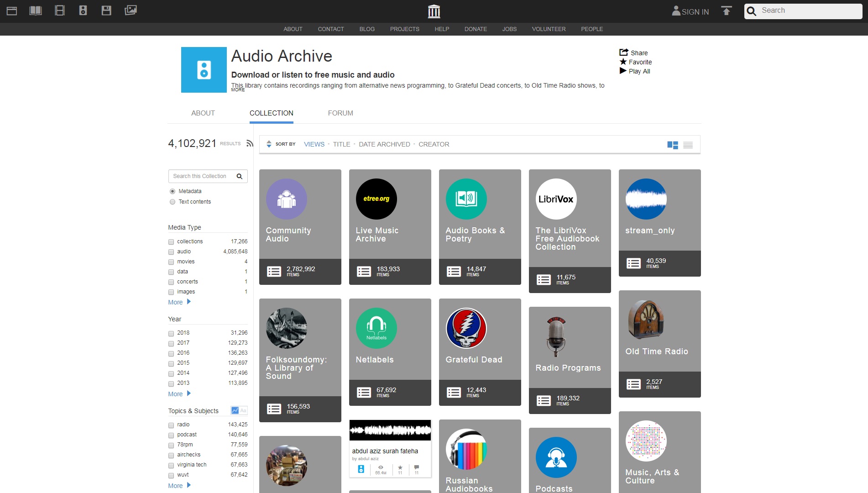Switch to the FORUM tab
The image size is (868, 493).
tap(340, 113)
